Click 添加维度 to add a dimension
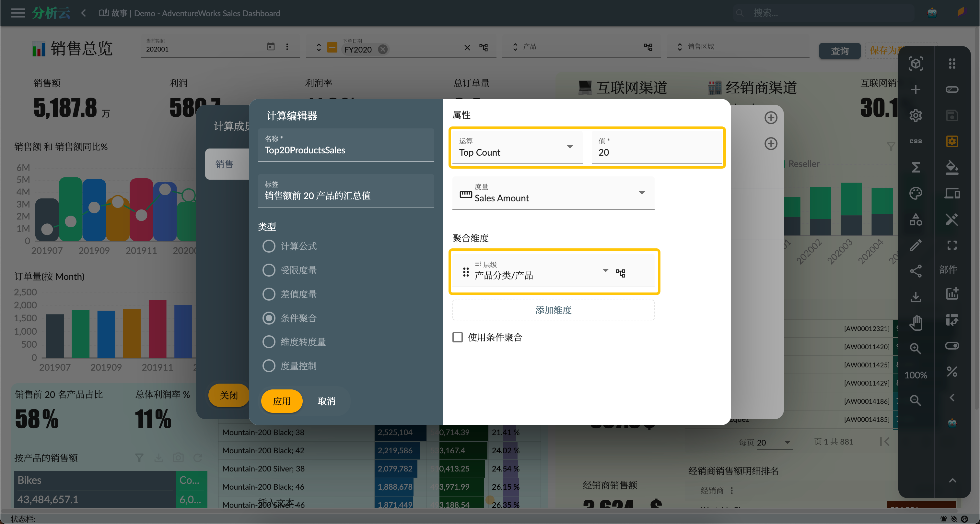 click(x=554, y=310)
